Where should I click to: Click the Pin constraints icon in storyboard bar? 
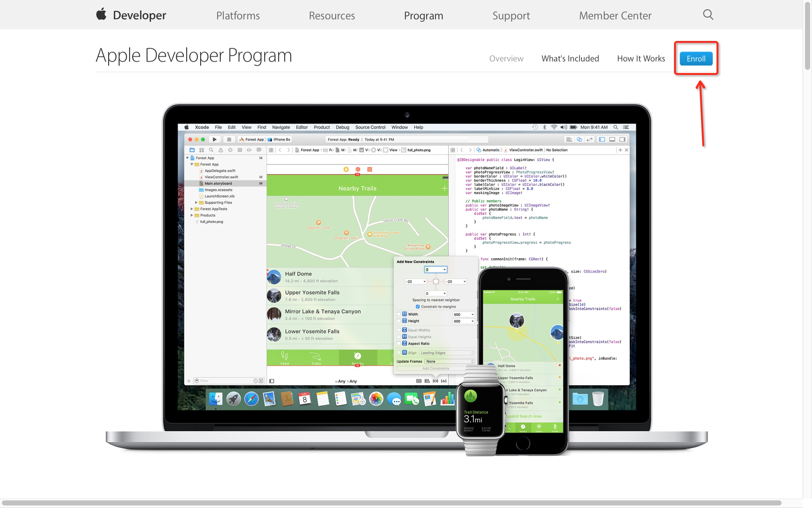435,381
